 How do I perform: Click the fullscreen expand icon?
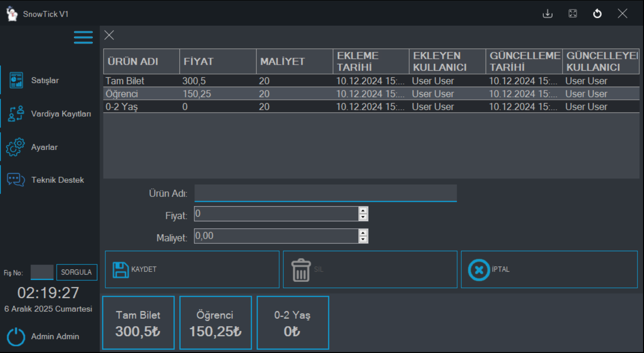point(572,14)
